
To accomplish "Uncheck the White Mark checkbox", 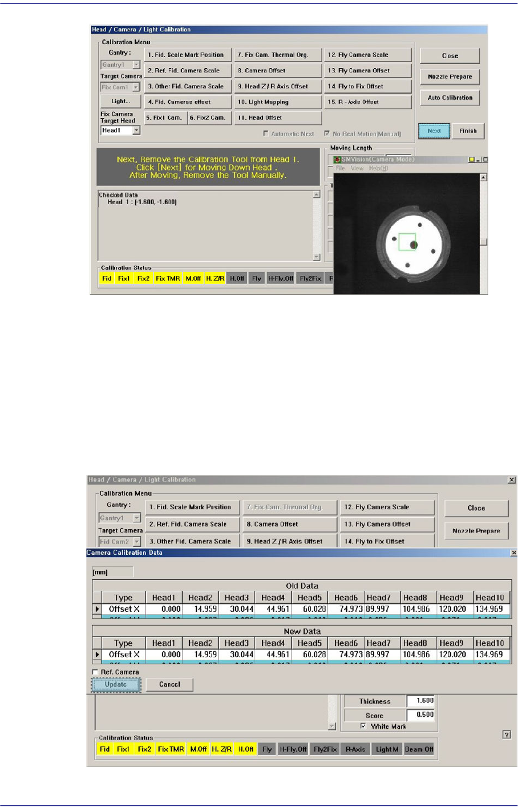I will (363, 726).
